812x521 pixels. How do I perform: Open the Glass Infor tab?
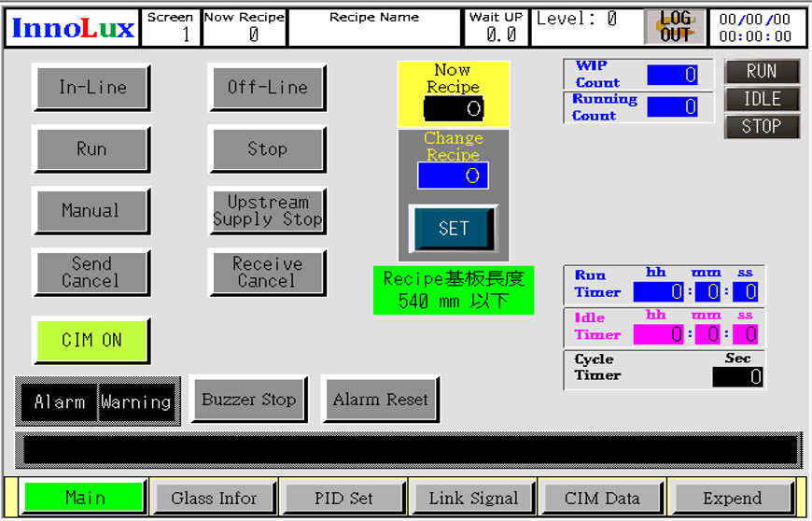click(214, 498)
